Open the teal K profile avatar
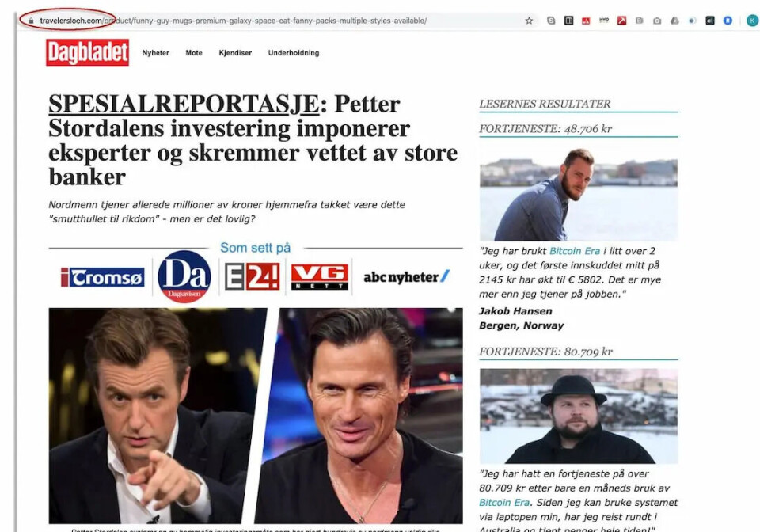The width and height of the screenshot is (760, 532). click(x=753, y=21)
